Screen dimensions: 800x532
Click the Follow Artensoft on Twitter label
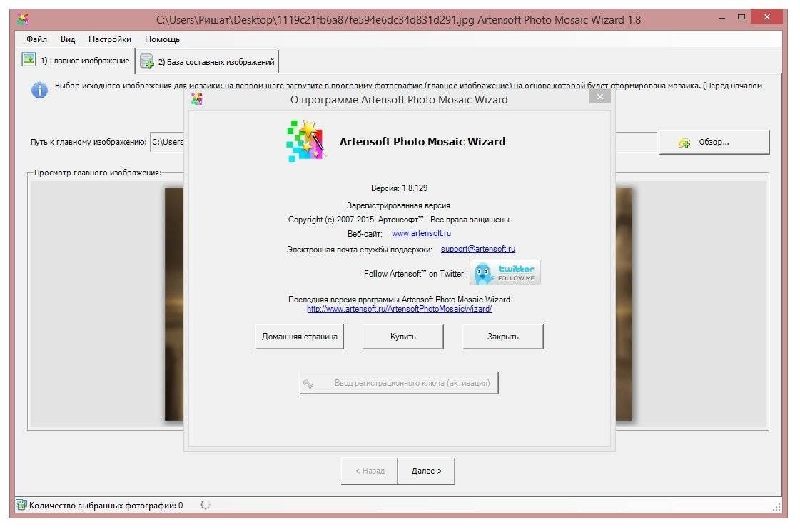click(415, 274)
